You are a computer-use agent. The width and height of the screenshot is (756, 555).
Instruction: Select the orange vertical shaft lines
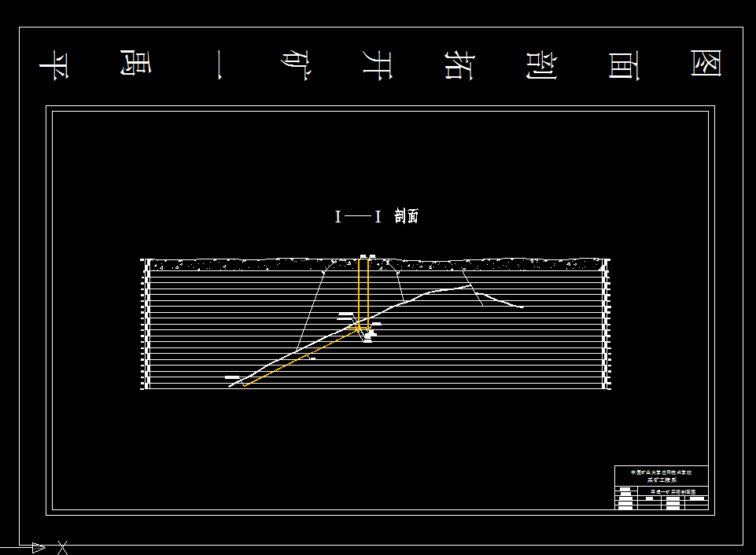(363, 294)
